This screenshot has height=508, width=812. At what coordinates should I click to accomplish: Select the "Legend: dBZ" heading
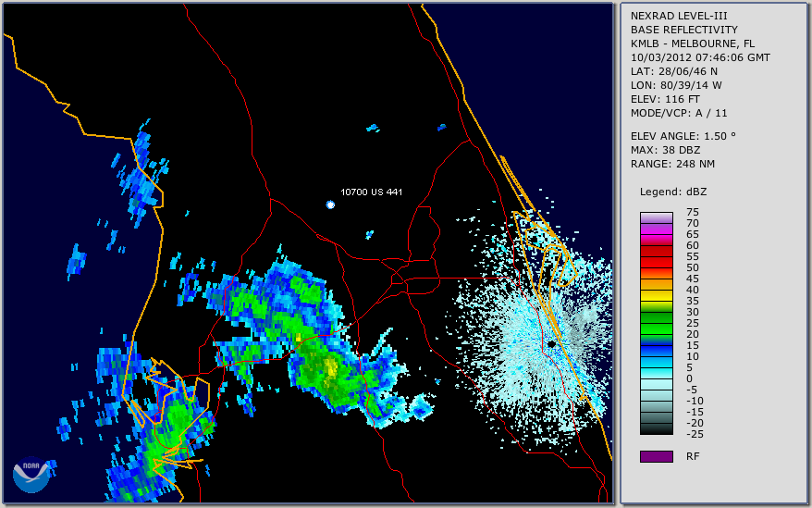click(x=673, y=192)
